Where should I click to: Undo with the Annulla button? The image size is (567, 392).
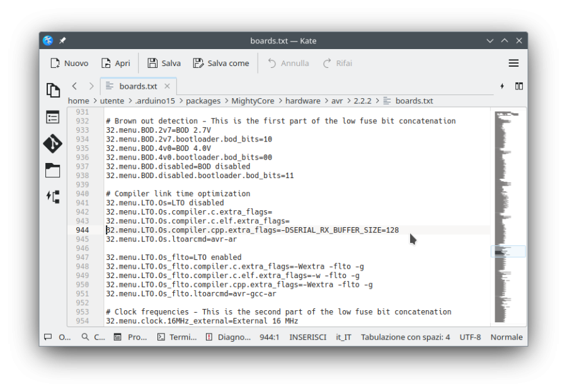tap(288, 63)
